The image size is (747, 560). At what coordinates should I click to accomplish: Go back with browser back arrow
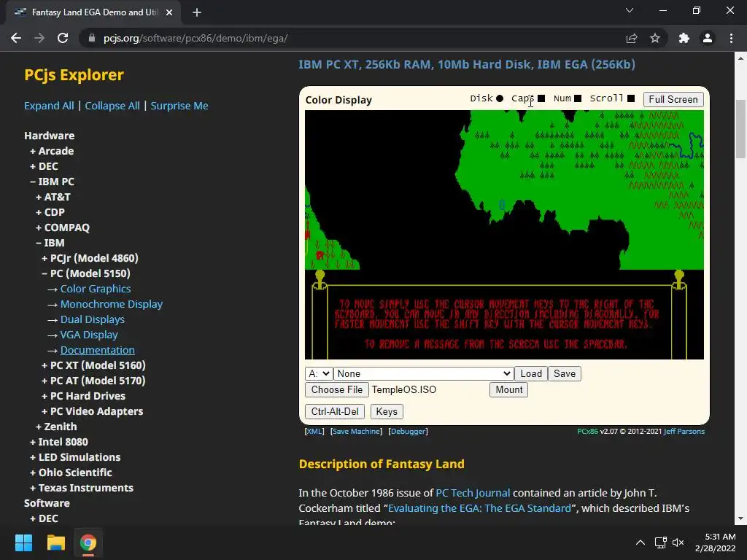click(x=16, y=38)
